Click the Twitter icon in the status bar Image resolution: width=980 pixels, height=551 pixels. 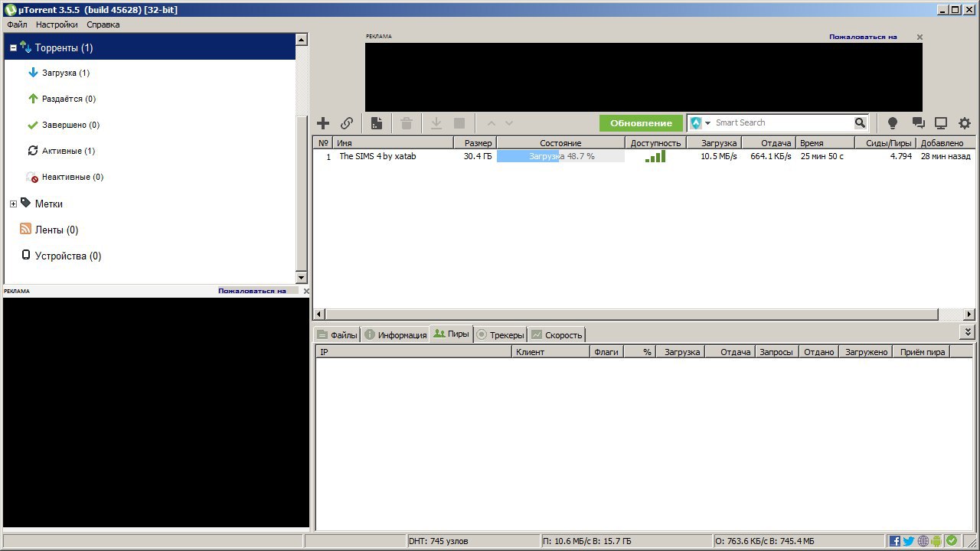tap(909, 541)
